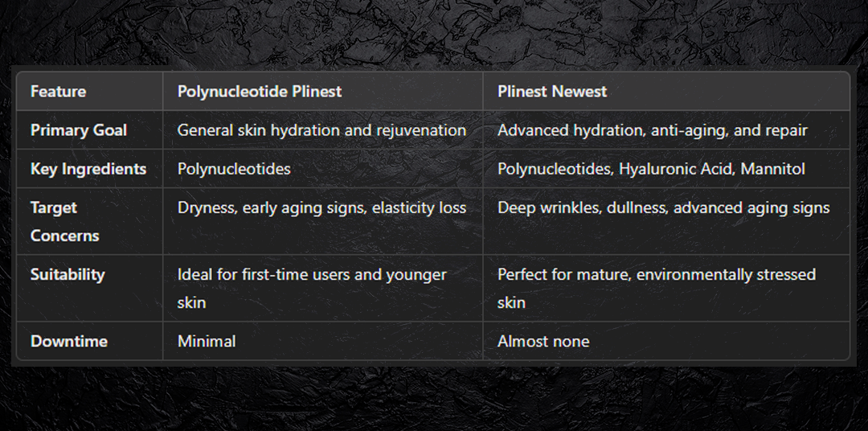Click the Feature column header
868x431 pixels.
(58, 92)
